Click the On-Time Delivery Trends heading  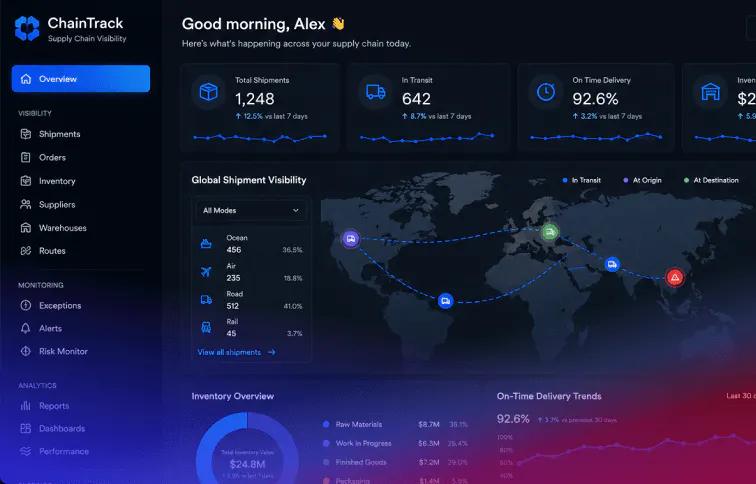pyautogui.click(x=549, y=396)
